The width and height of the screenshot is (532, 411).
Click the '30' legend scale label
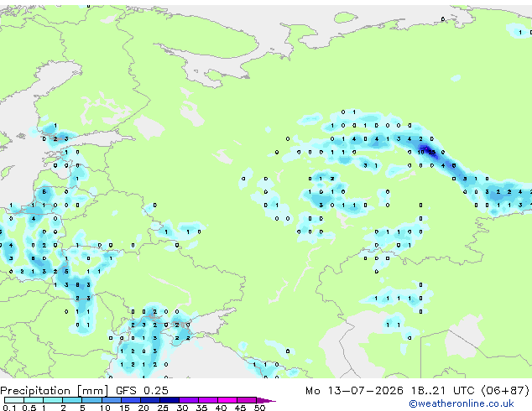[182, 408]
